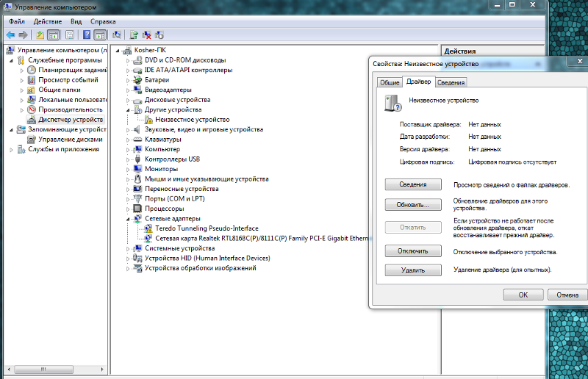Image resolution: width=588 pixels, height=379 pixels.
Task: Click the Disable device toolbar icon
Action: (159, 35)
